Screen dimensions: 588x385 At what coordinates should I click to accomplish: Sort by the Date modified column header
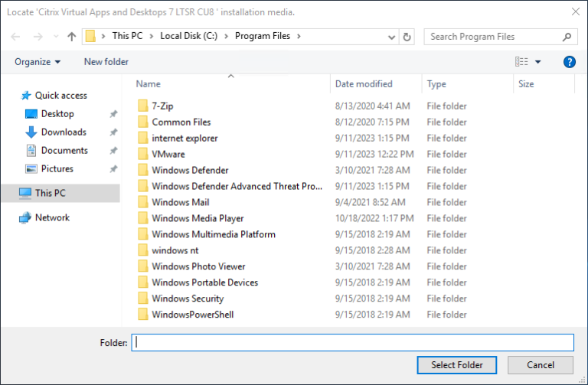click(364, 84)
